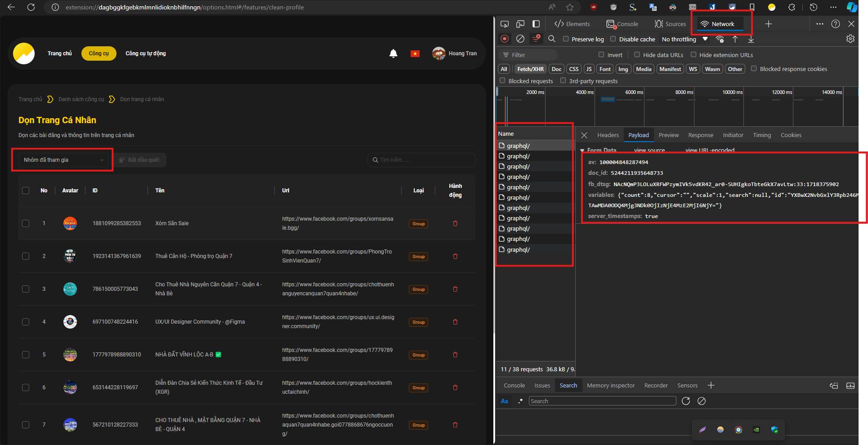Click the network Filter input field

(528, 55)
